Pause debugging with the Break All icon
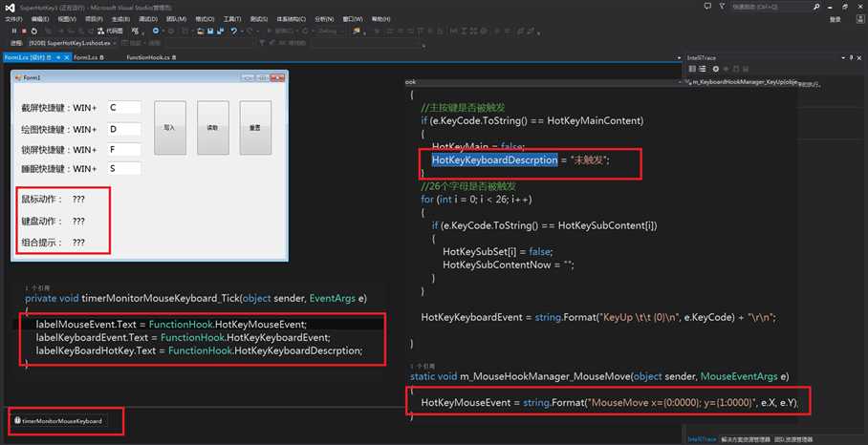868x445 pixels. pos(14,31)
